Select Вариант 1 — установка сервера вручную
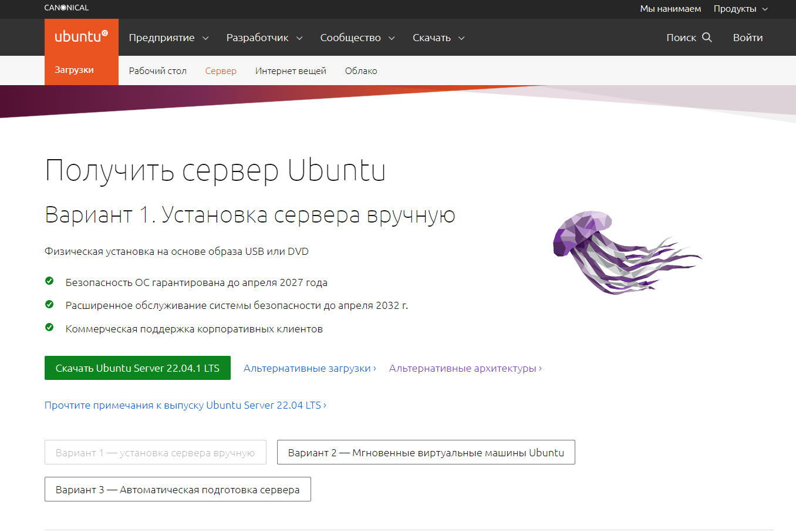This screenshot has width=796, height=532. coord(156,452)
